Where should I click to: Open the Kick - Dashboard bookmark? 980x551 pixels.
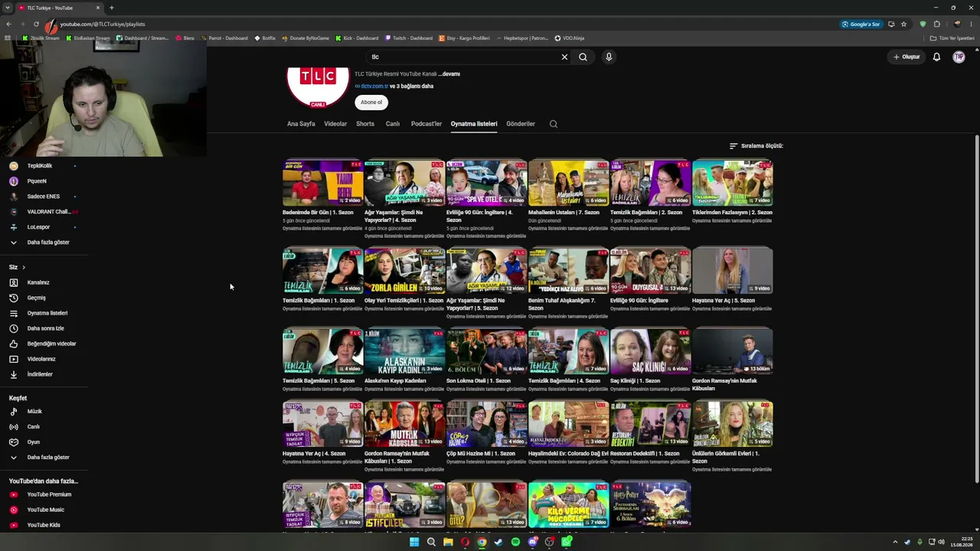(357, 38)
